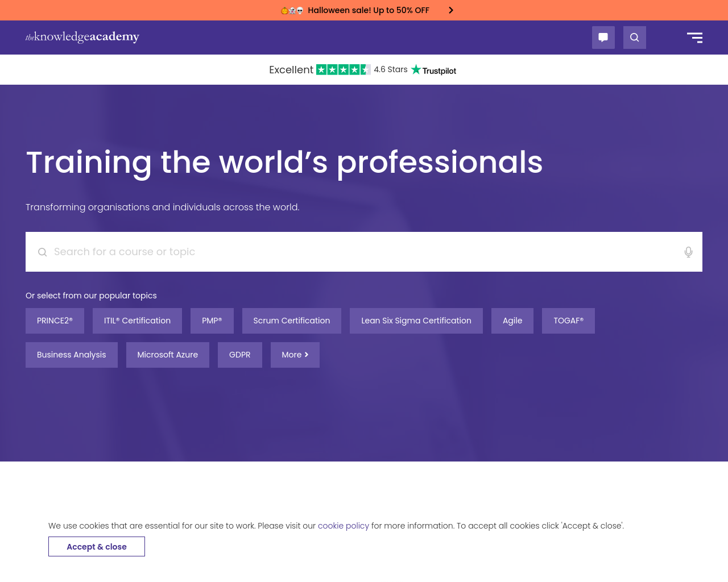This screenshot has width=728, height=582.
Task: Select the TOGAF® topic
Action: tap(568, 321)
